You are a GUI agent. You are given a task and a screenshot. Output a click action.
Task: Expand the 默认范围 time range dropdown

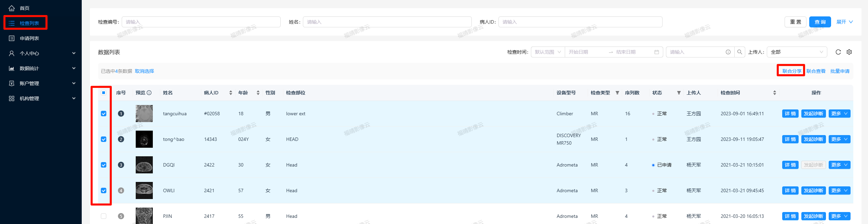point(547,52)
